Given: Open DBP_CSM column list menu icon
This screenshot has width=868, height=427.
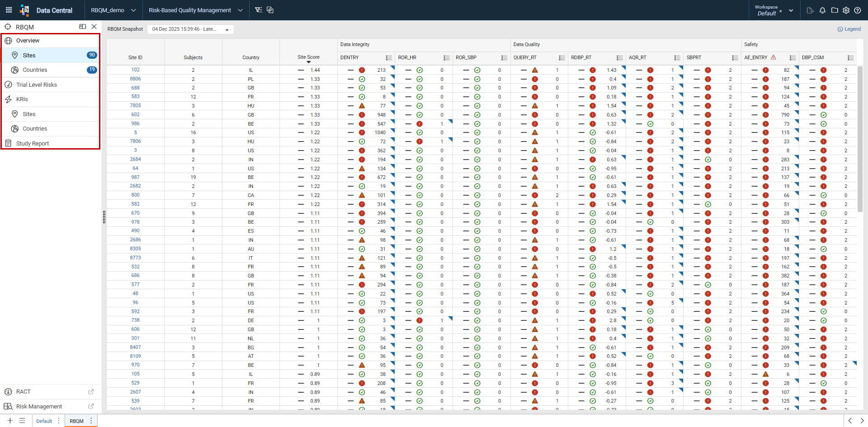Looking at the screenshot, I should (x=850, y=58).
